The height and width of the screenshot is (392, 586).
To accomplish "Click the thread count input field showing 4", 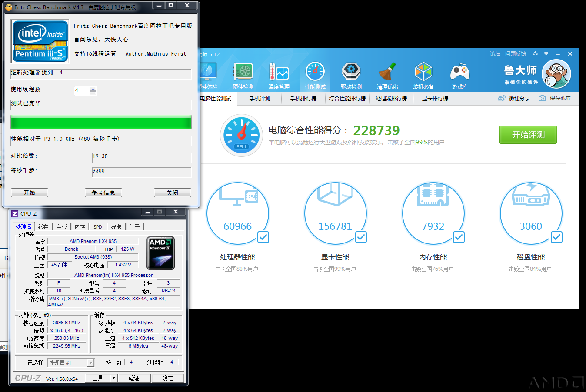I will pyautogui.click(x=82, y=91).
